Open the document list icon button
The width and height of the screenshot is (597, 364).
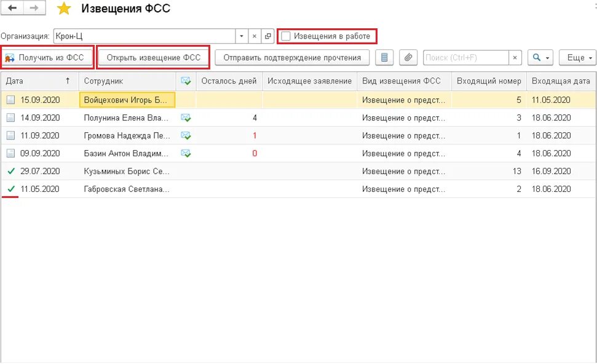(384, 58)
